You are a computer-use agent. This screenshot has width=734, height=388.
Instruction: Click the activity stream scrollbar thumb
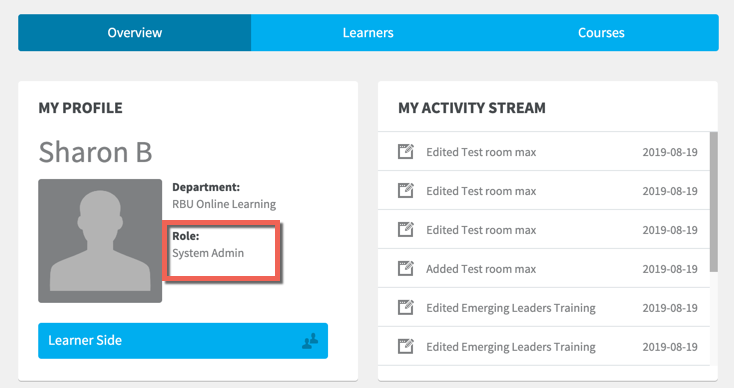pos(714,202)
